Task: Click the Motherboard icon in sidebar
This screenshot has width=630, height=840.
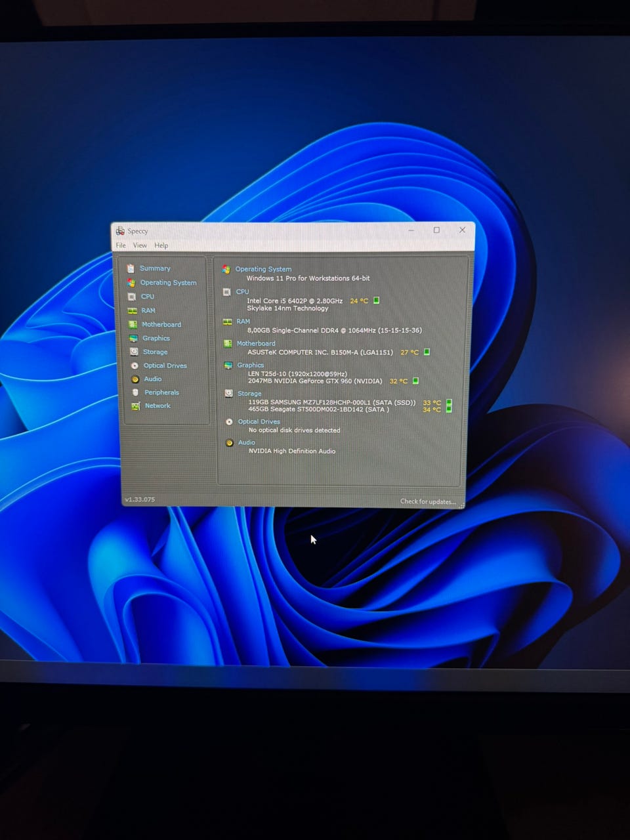Action: click(x=133, y=324)
